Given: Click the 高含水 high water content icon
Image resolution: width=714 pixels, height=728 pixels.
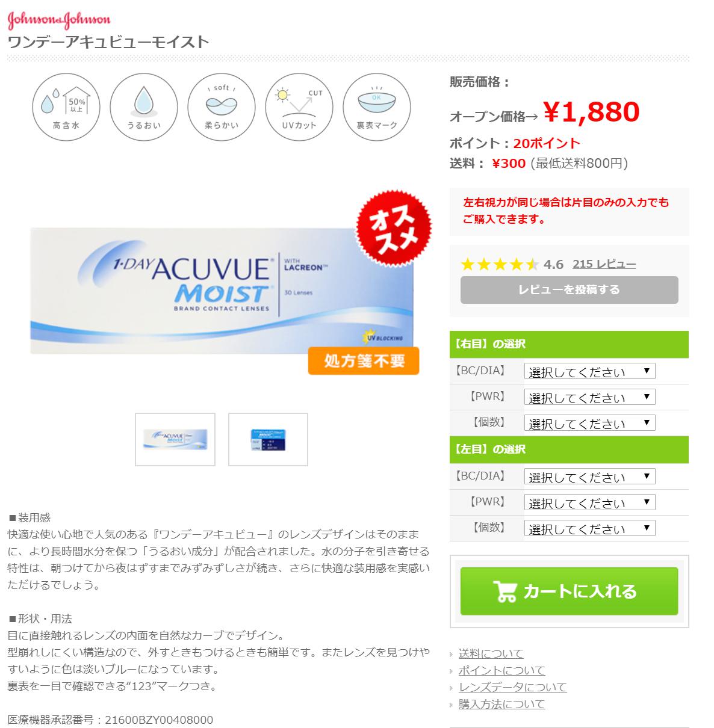Looking at the screenshot, I should pyautogui.click(x=66, y=108).
